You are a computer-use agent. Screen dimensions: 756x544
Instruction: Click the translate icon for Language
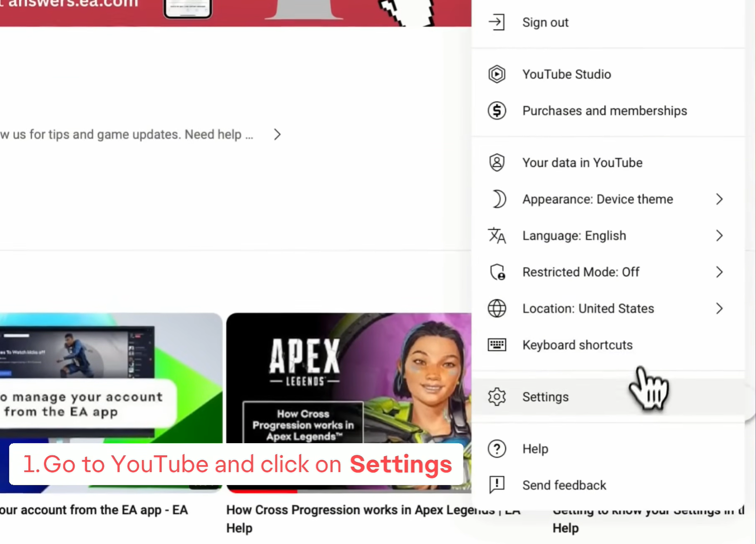(x=497, y=235)
